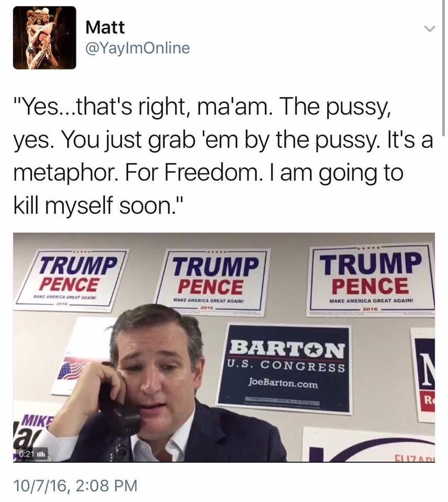Click the vertical scrollbar at right edge
The width and height of the screenshot is (448, 502).
click(x=443, y=68)
